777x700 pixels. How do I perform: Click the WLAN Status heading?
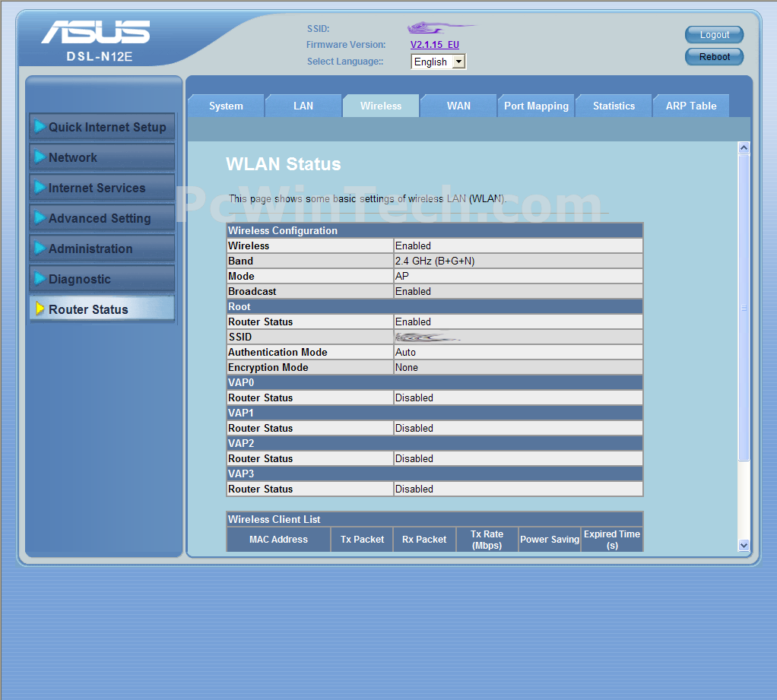coord(284,164)
